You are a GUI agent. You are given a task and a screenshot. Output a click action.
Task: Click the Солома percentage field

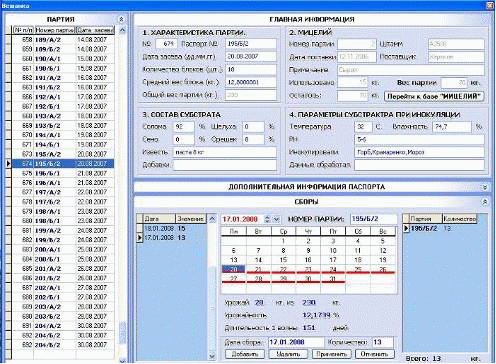184,127
